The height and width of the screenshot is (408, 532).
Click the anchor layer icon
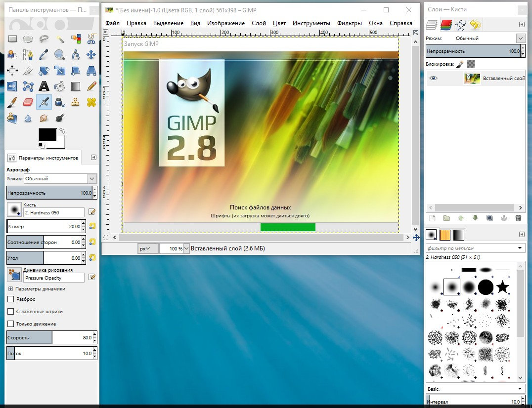point(504,218)
